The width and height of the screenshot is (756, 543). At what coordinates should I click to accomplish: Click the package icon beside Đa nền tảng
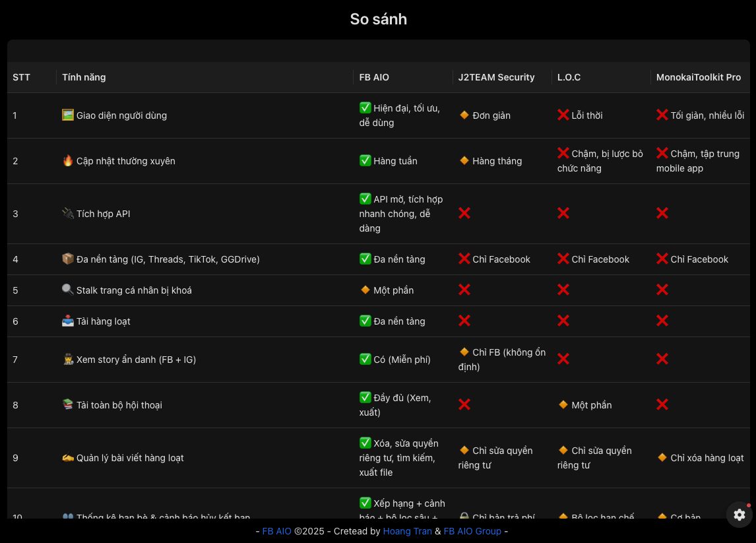67,259
